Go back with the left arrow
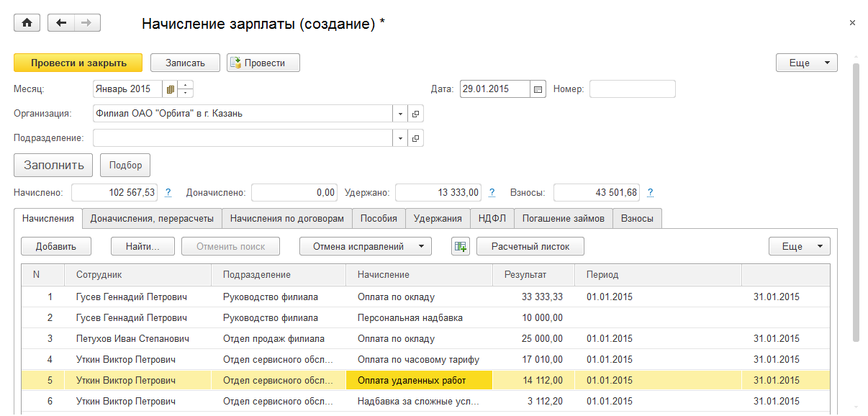Viewport: 868px width, 416px height. [x=61, y=23]
